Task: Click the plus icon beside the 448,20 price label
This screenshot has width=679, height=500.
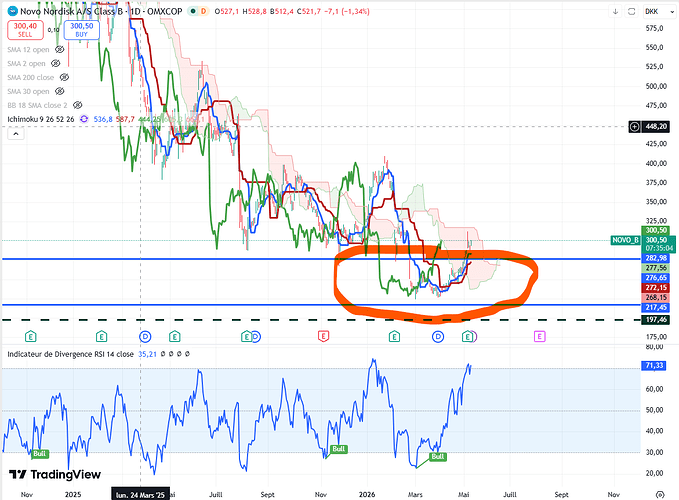Action: point(634,127)
